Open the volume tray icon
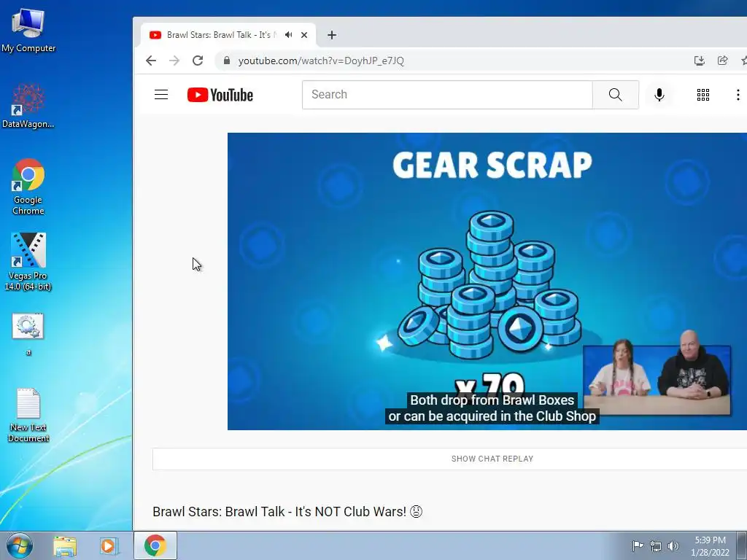747x560 pixels. (673, 546)
